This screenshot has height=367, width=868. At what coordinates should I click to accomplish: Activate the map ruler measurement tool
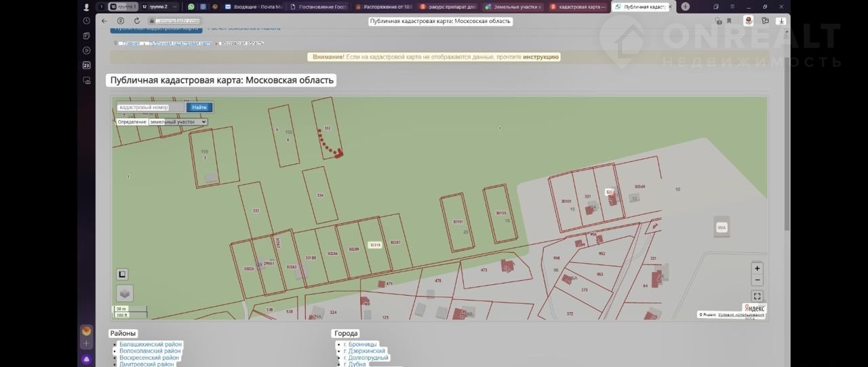[x=123, y=274]
